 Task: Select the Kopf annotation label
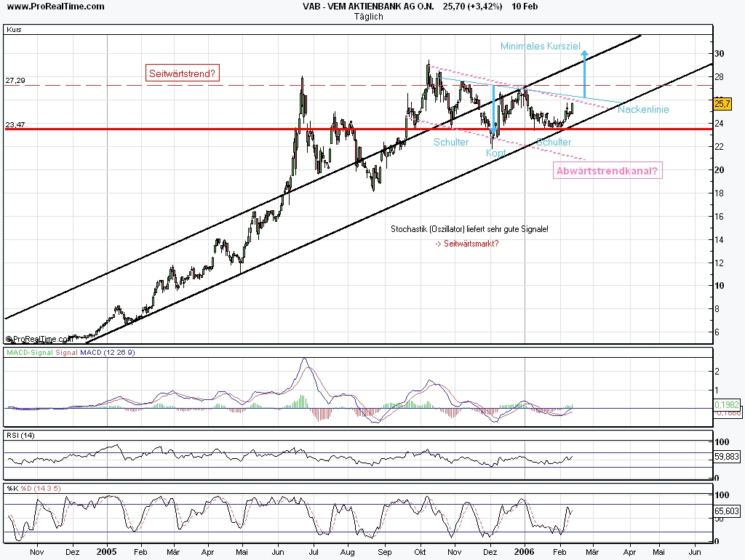click(495, 153)
